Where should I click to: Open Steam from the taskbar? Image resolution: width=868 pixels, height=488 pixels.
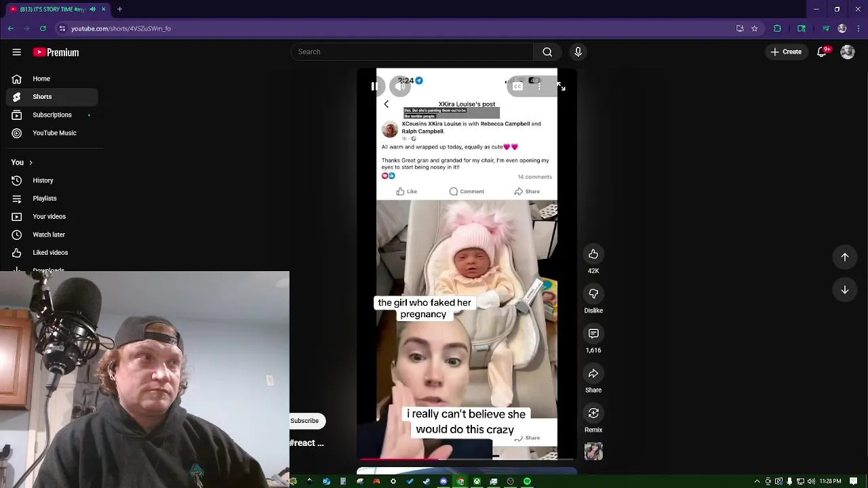coord(427,481)
